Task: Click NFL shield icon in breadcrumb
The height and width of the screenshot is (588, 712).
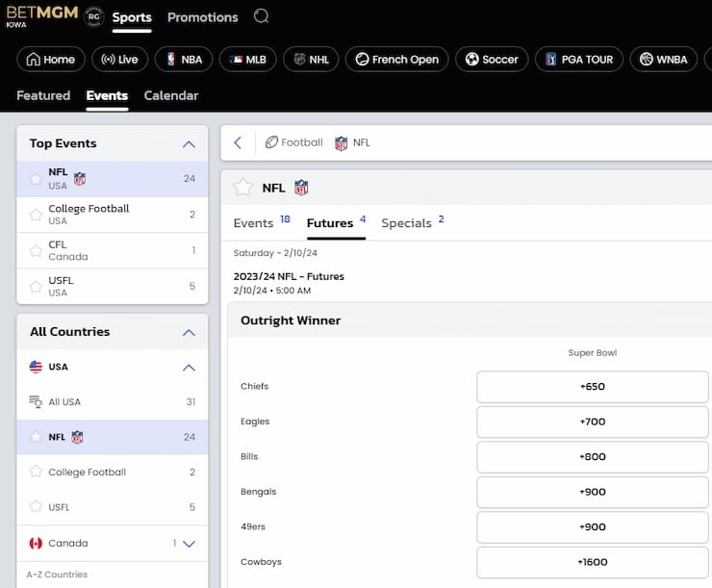Action: [341, 143]
